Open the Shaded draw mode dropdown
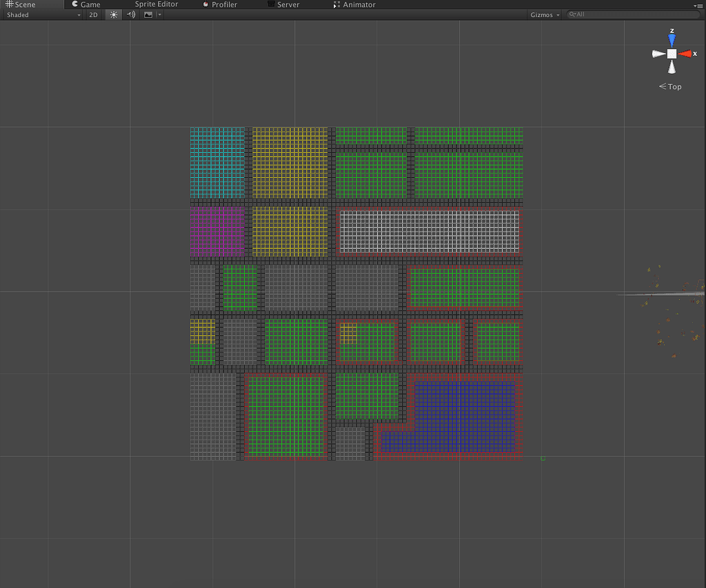This screenshot has height=588, width=706. click(x=41, y=14)
